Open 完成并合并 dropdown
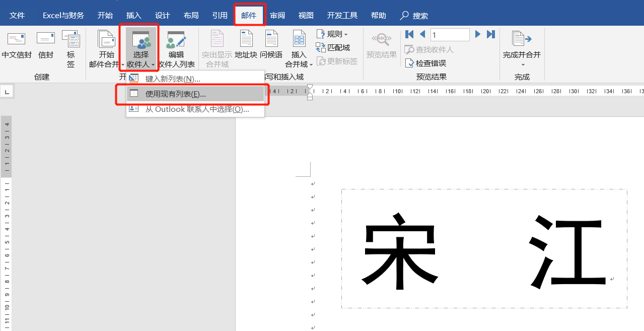 click(522, 49)
